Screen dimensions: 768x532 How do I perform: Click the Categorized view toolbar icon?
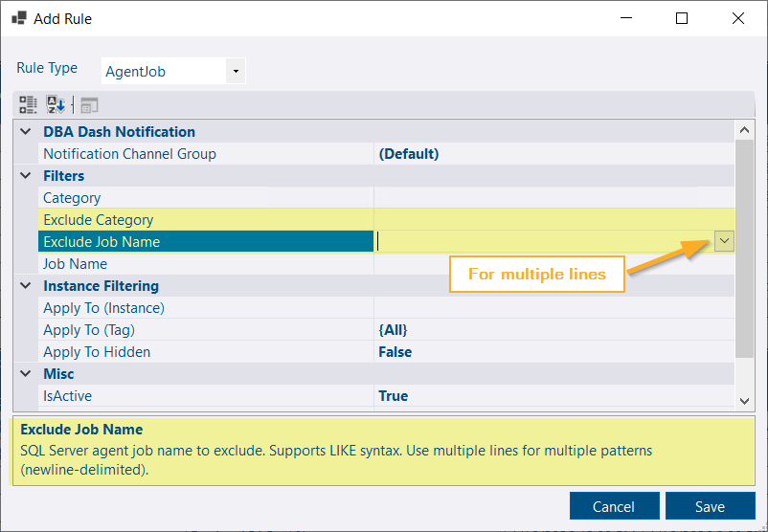point(29,105)
